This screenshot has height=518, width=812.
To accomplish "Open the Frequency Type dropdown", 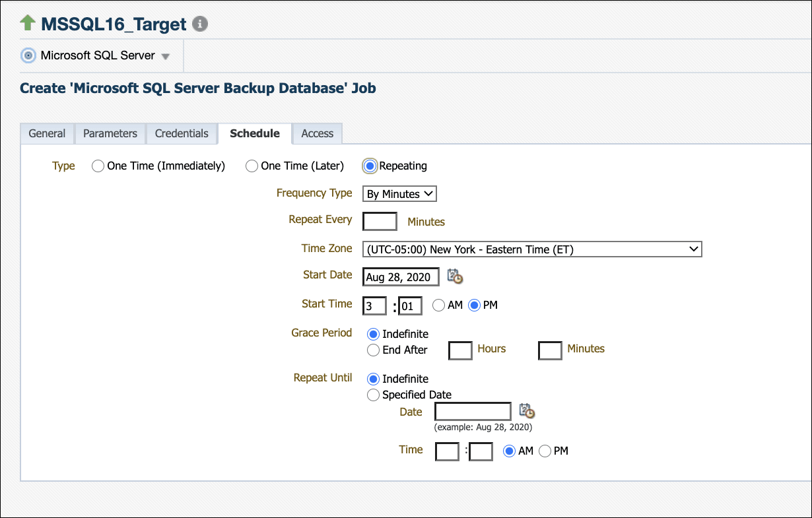I will click(400, 194).
